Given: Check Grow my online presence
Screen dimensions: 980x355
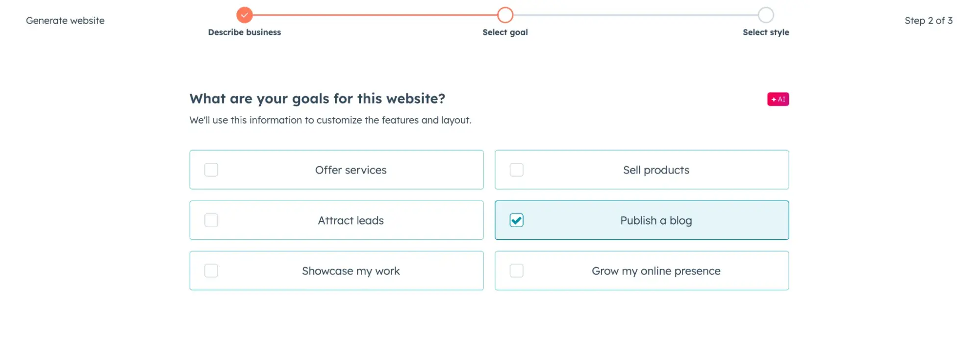Looking at the screenshot, I should point(516,270).
